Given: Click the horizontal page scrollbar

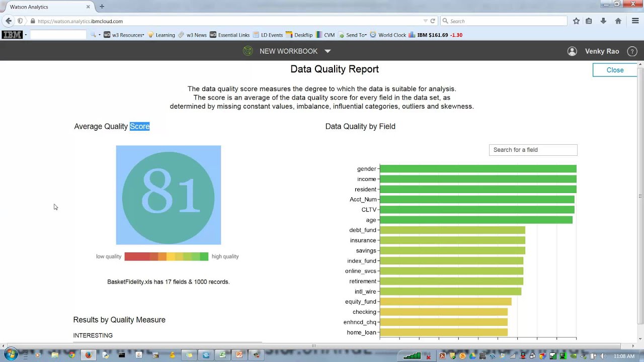Looking at the screenshot, I should 313,345.
